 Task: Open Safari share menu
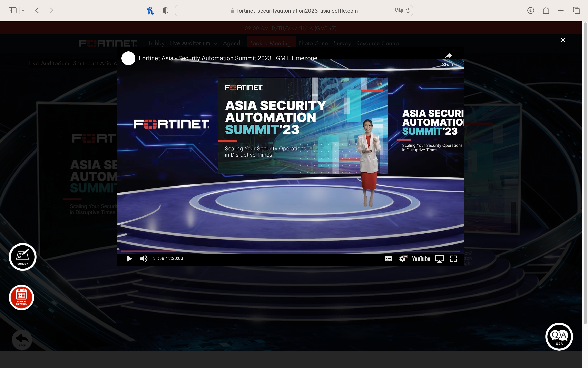[546, 10]
